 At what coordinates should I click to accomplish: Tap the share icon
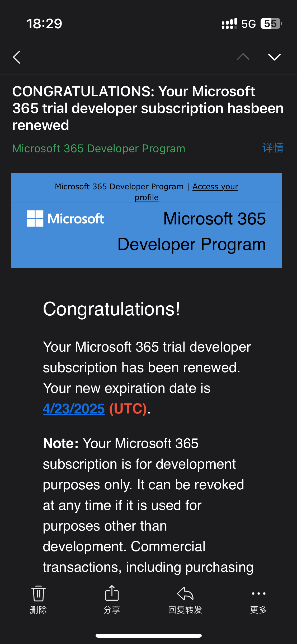[112, 593]
